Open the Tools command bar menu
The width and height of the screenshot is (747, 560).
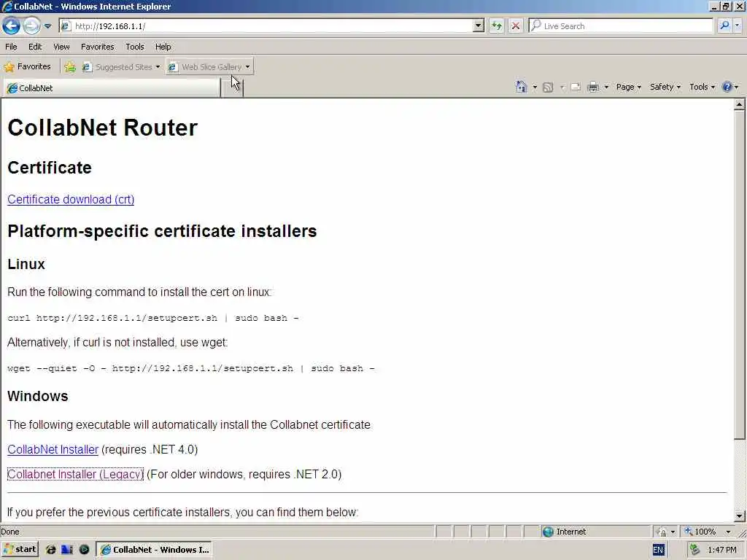(703, 87)
